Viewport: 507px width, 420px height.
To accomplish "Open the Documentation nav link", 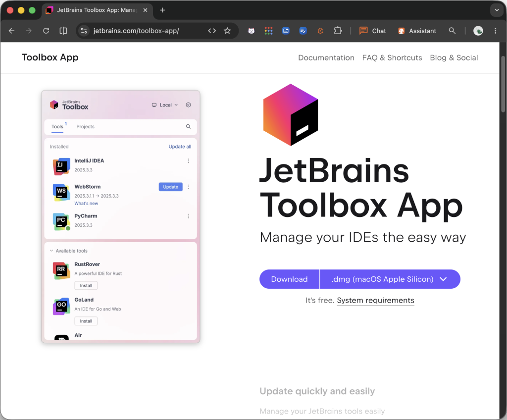I will 326,57.
